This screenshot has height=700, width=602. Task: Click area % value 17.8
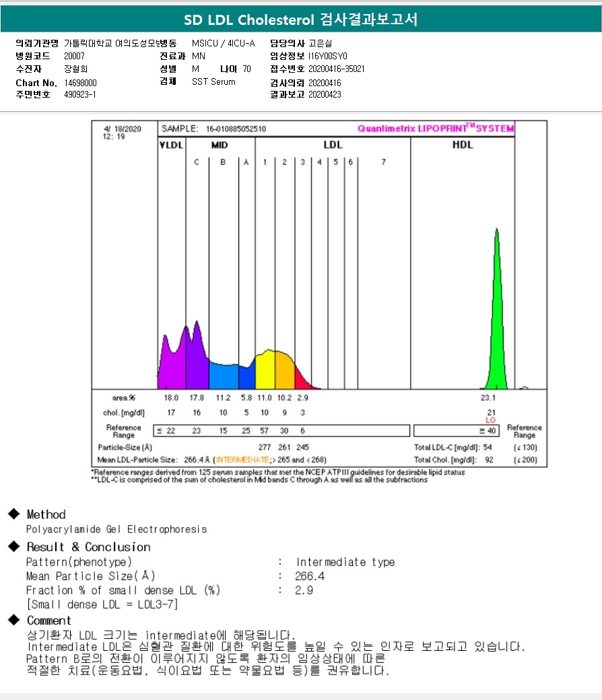pyautogui.click(x=197, y=398)
